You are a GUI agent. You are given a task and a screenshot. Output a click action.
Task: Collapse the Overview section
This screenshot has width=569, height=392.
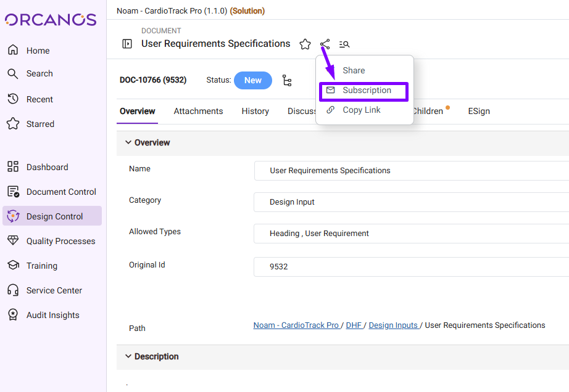coord(128,142)
